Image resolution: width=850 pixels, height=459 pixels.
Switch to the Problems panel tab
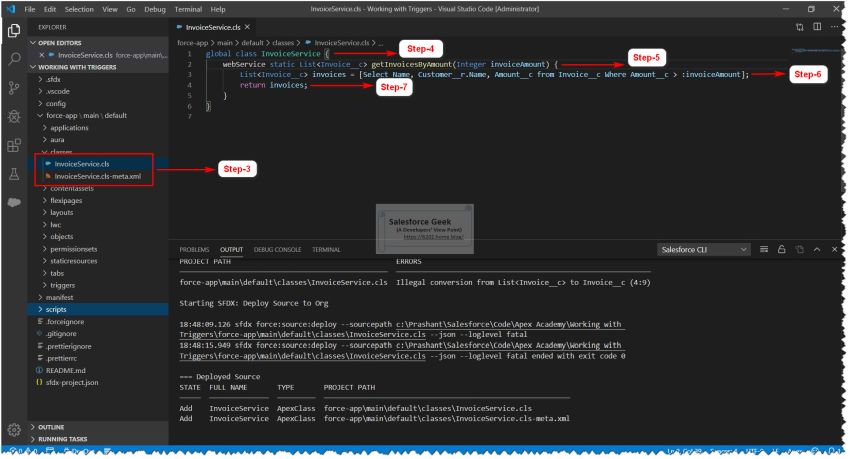coord(194,249)
